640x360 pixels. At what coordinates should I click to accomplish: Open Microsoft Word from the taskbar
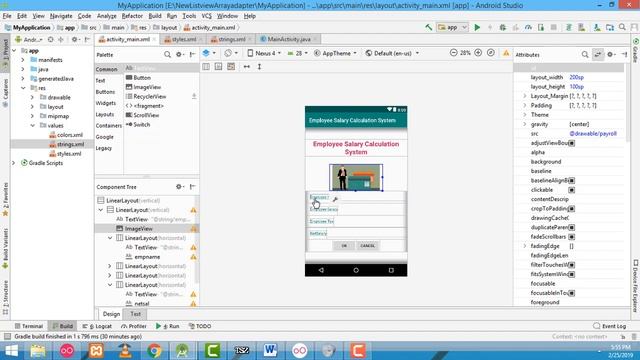point(270,351)
